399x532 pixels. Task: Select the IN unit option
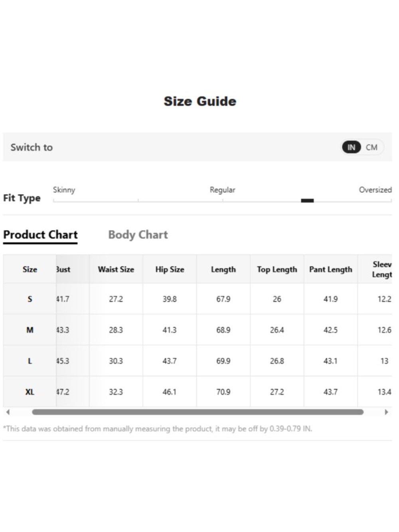(351, 147)
